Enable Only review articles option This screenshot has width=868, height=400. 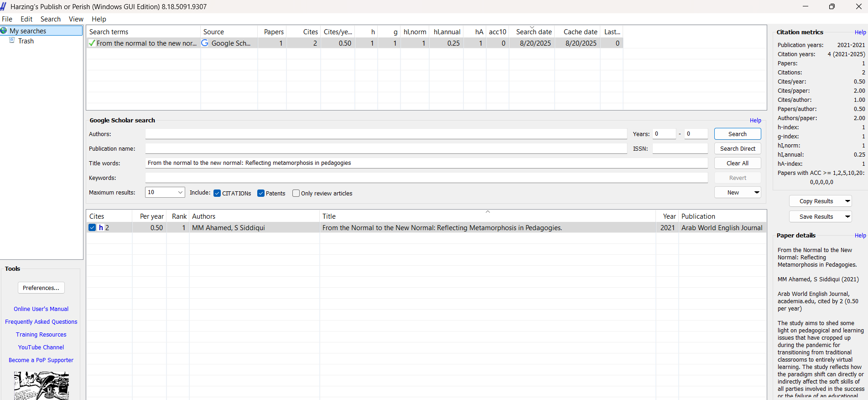(296, 193)
